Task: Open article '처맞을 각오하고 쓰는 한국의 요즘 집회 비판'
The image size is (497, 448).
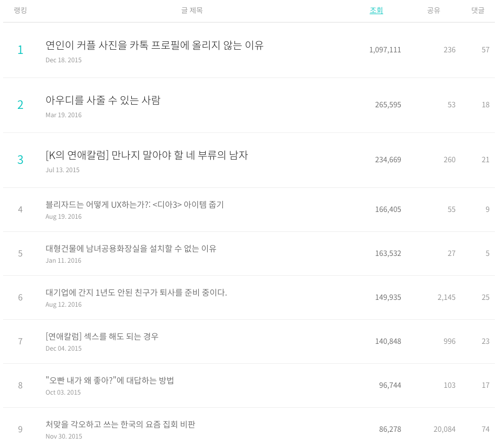Action: coord(120,424)
